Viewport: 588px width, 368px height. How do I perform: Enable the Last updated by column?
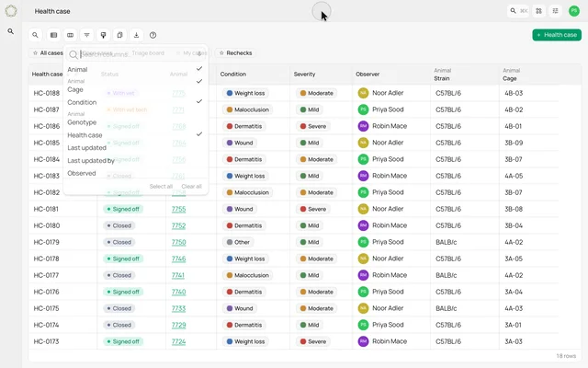pos(135,160)
